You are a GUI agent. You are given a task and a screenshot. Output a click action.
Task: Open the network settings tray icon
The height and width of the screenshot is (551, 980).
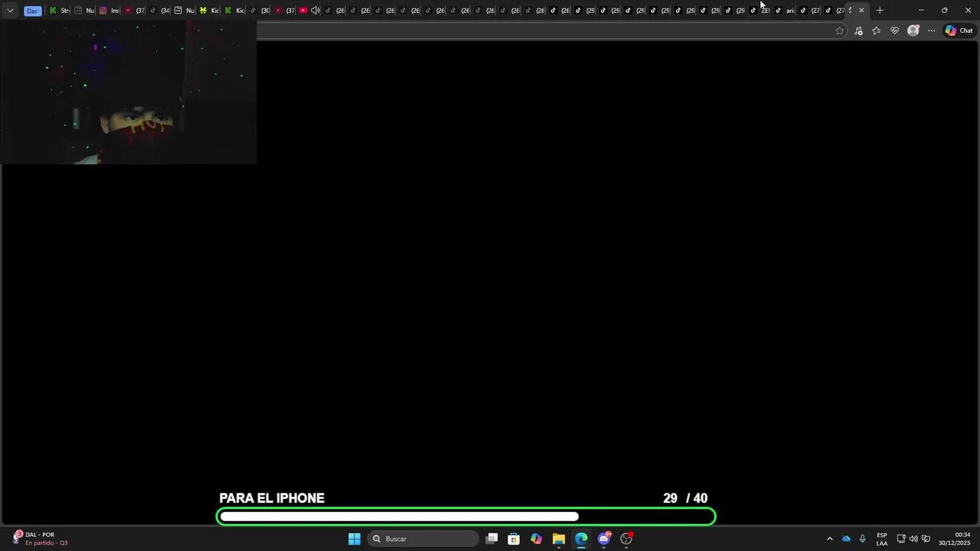click(901, 539)
